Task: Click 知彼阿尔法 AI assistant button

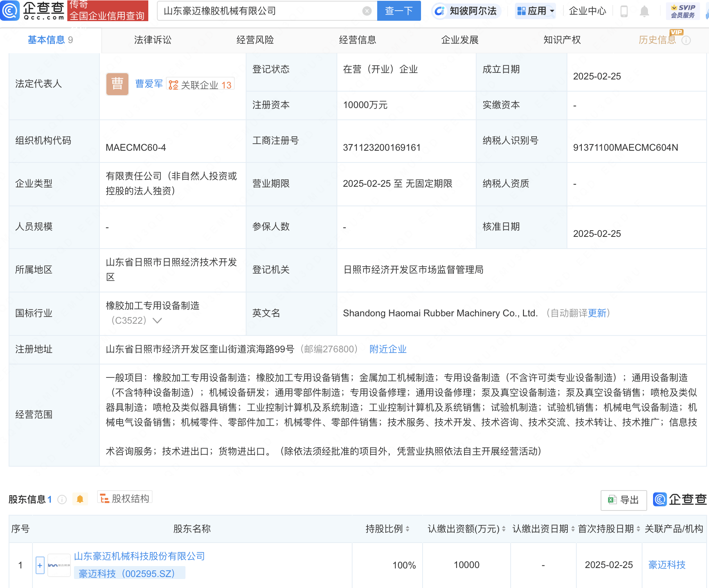Action: click(466, 11)
